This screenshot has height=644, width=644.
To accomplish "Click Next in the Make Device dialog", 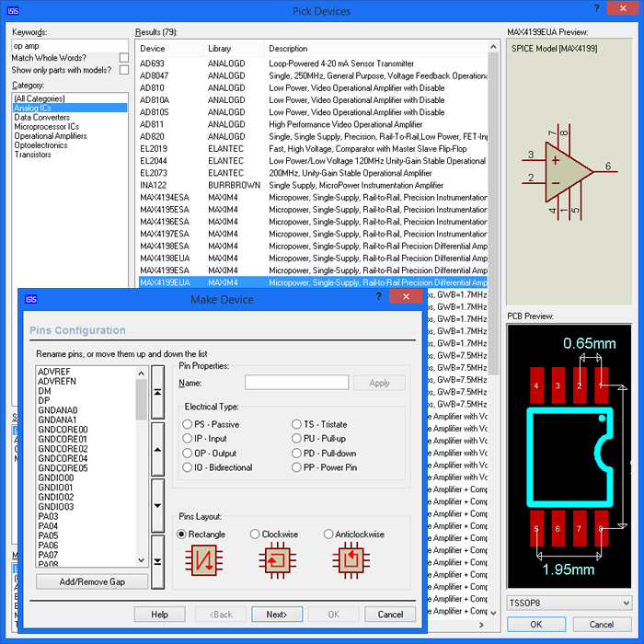I will [277, 615].
